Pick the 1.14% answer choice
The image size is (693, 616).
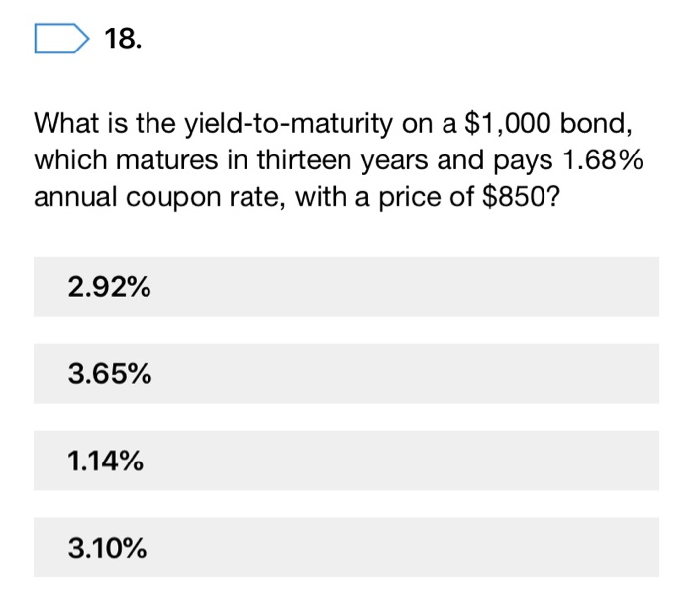346,462
